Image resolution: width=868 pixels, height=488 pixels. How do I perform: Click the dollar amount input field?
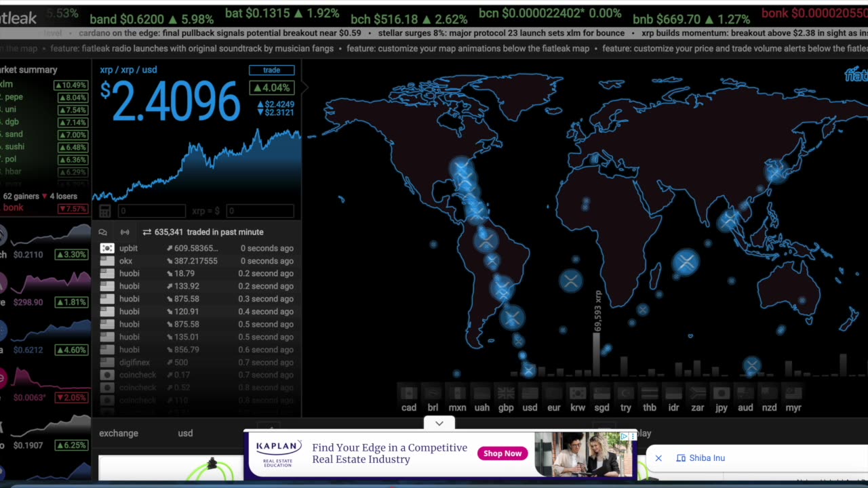click(x=260, y=211)
